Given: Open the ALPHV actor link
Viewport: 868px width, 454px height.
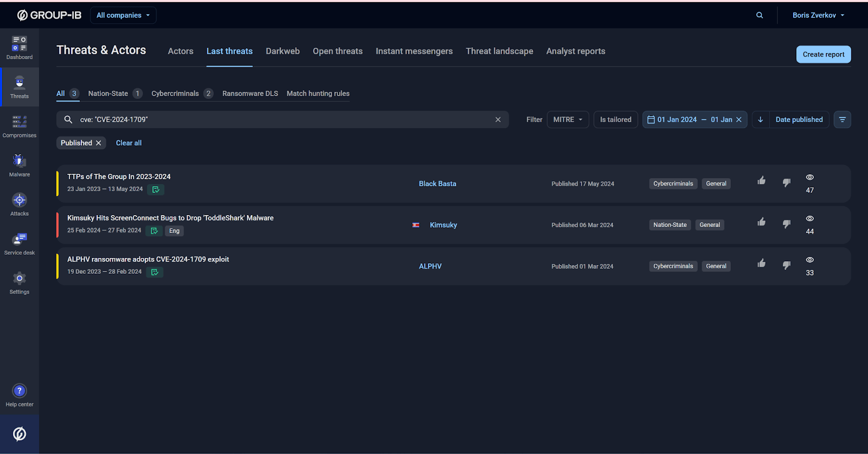Looking at the screenshot, I should 430,266.
